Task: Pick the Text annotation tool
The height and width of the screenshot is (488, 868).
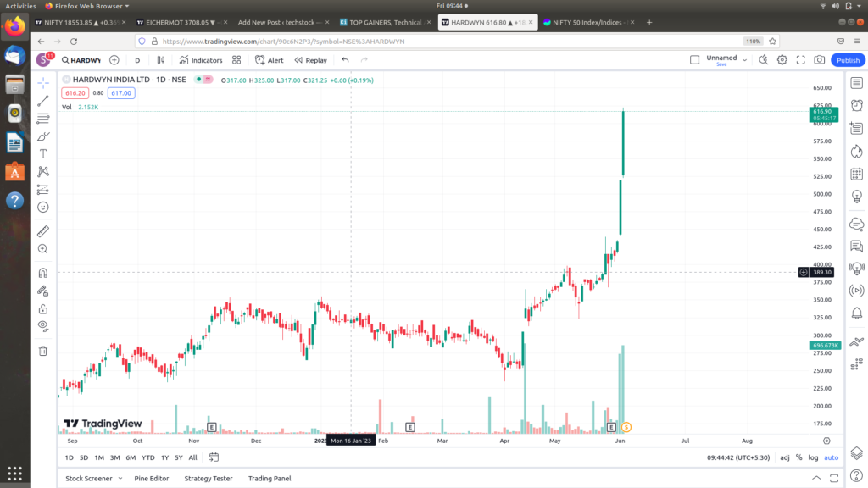Action: click(43, 153)
